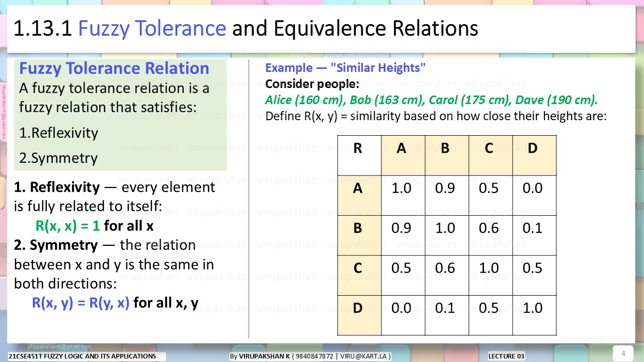Click cell row B column D value 0.1
The width and height of the screenshot is (644, 362).
[534, 235]
